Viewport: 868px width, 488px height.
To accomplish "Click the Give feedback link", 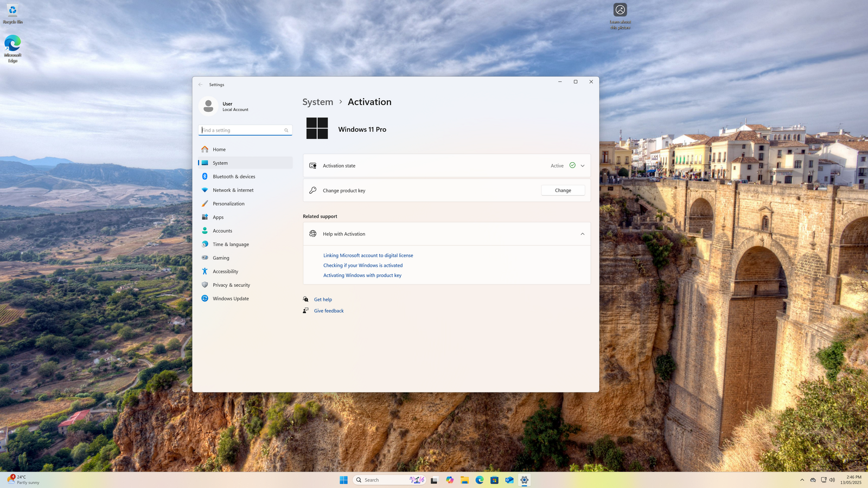I will click(x=329, y=311).
